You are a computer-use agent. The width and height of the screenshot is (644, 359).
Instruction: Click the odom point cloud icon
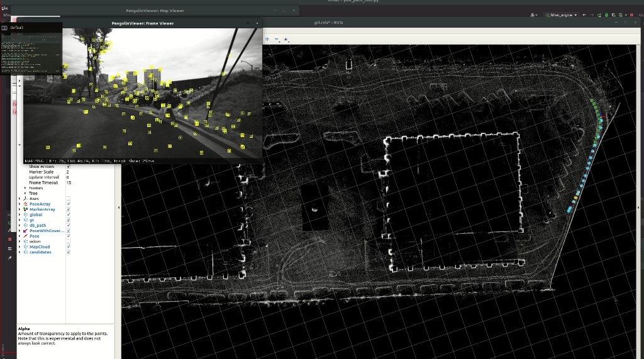click(25, 241)
